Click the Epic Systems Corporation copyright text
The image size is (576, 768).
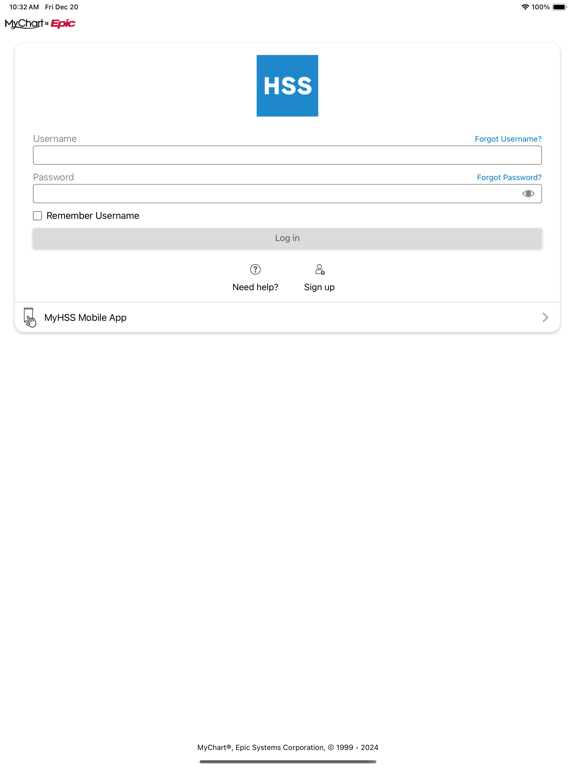288,747
